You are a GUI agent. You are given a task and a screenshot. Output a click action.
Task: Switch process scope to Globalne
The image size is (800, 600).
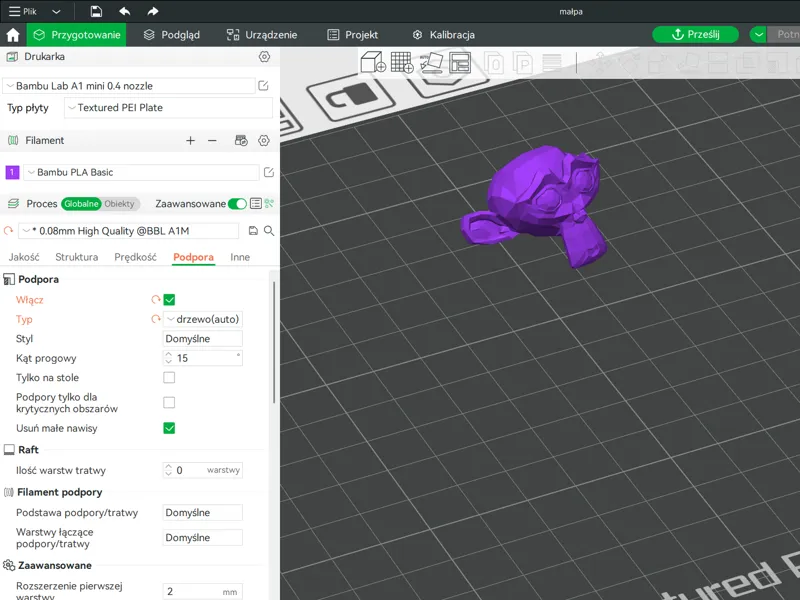pyautogui.click(x=81, y=204)
